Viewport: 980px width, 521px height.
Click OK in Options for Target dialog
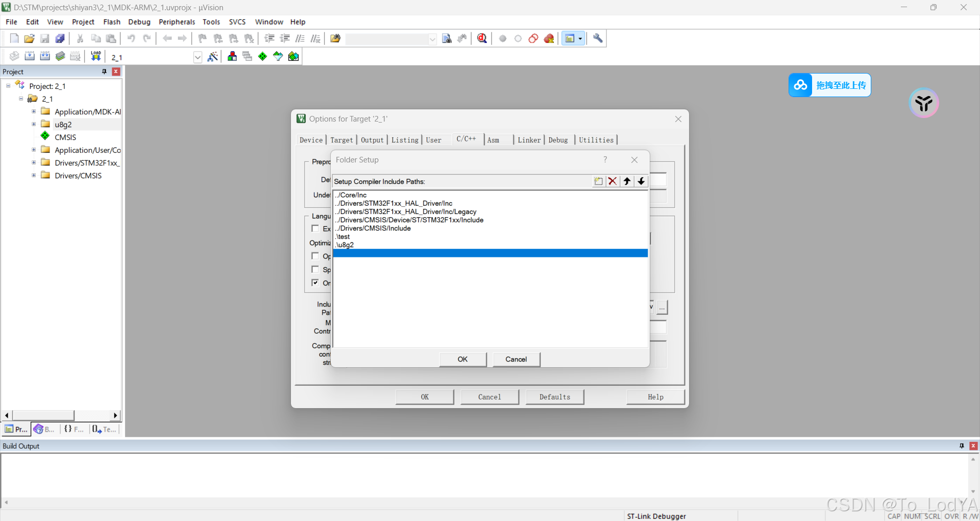click(425, 397)
